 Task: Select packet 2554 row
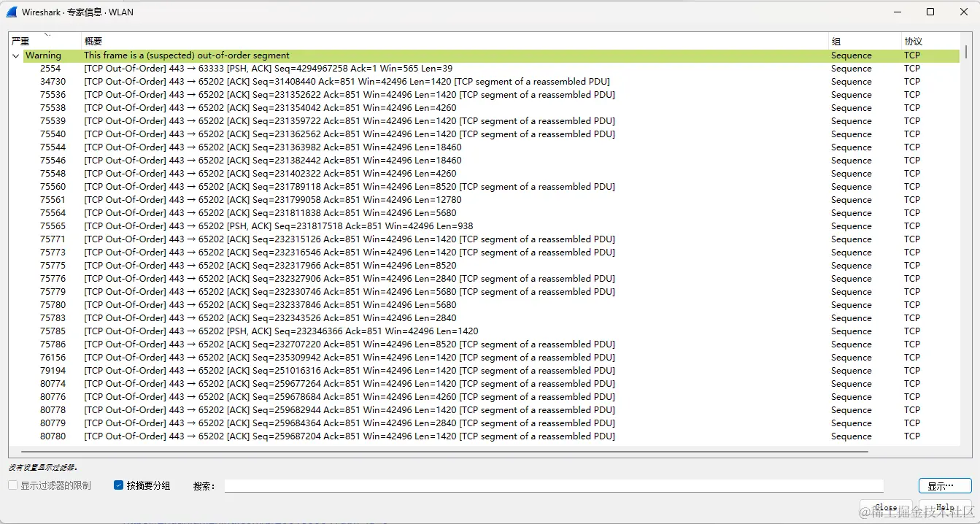pyautogui.click(x=484, y=69)
